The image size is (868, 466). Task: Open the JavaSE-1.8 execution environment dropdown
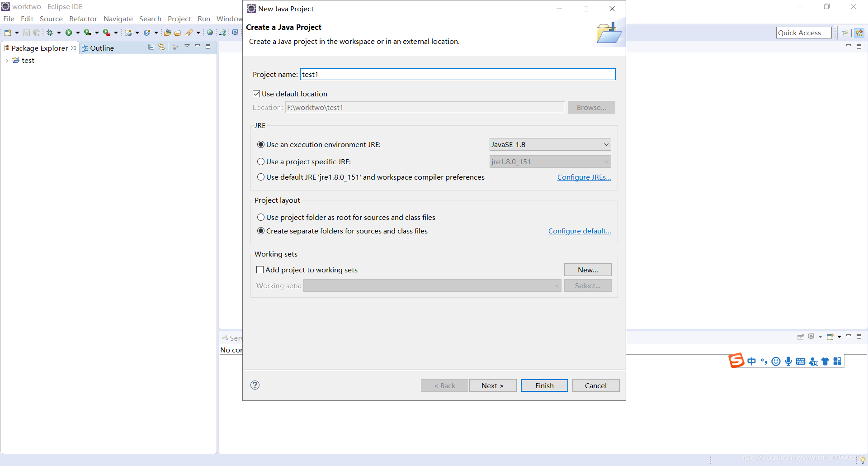(550, 144)
